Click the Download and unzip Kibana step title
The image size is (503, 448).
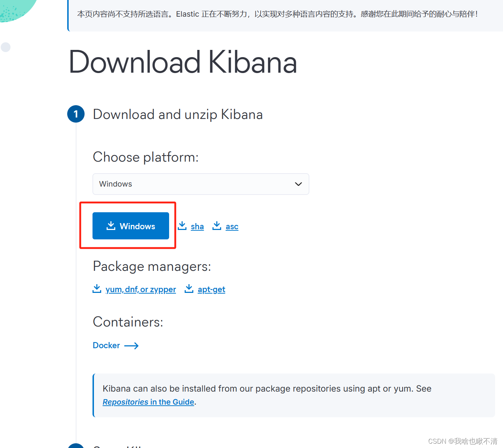(178, 115)
